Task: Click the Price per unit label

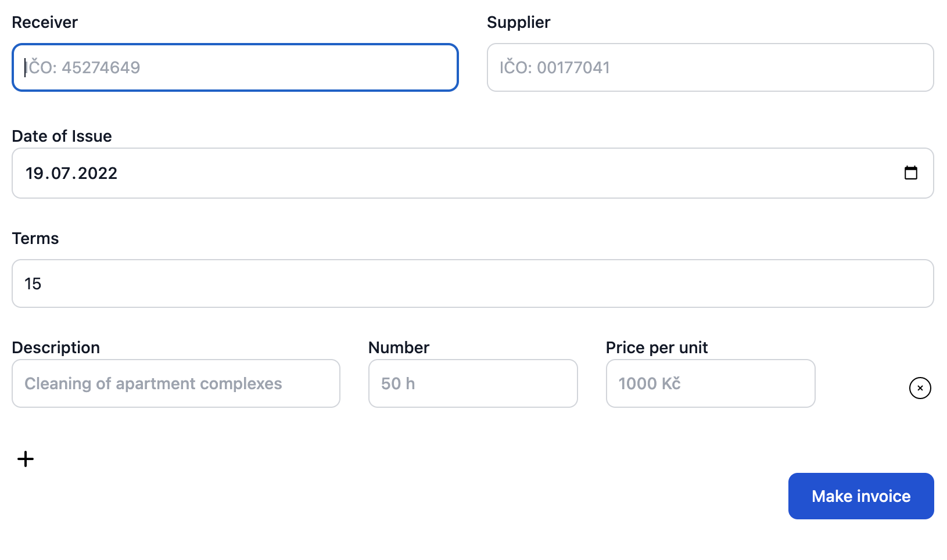Action: click(x=657, y=347)
